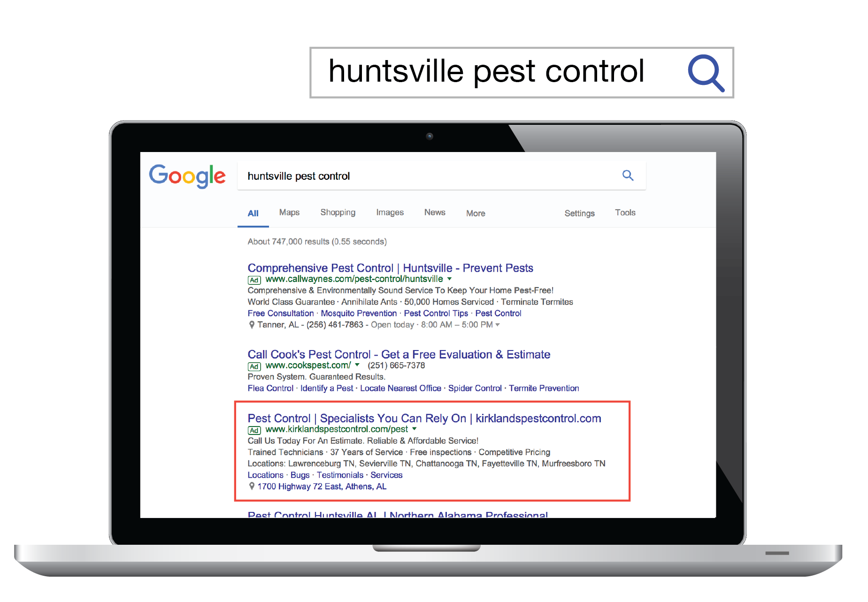Screen dimensions: 868x602
Task: Click into the Google search text field
Action: pyautogui.click(x=422, y=176)
